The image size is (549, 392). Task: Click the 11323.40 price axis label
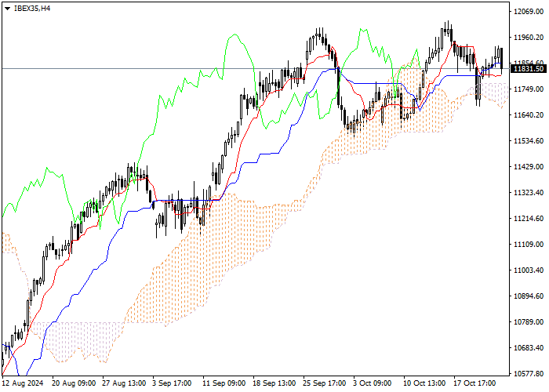click(529, 193)
